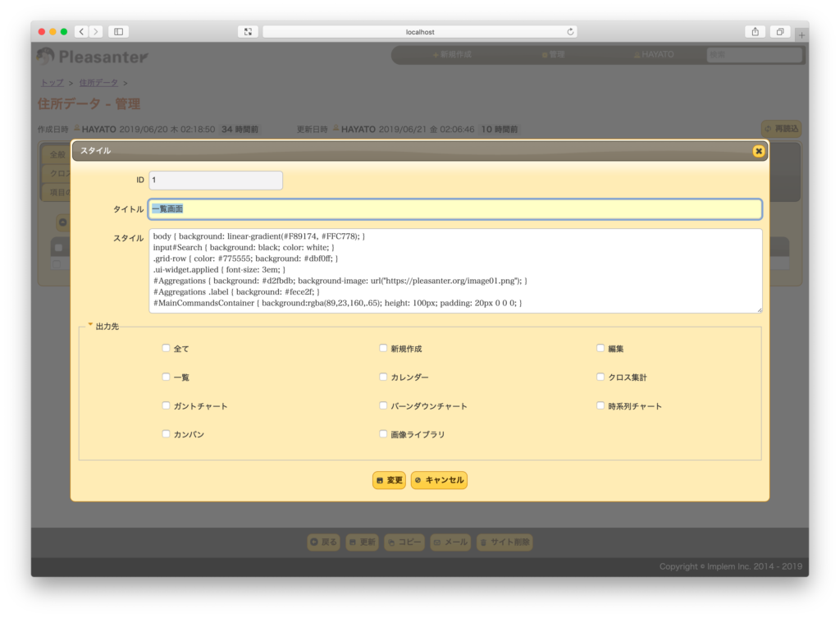Image resolution: width=840 pixels, height=618 pixels.
Task: Click the ID input field
Action: pyautogui.click(x=216, y=180)
